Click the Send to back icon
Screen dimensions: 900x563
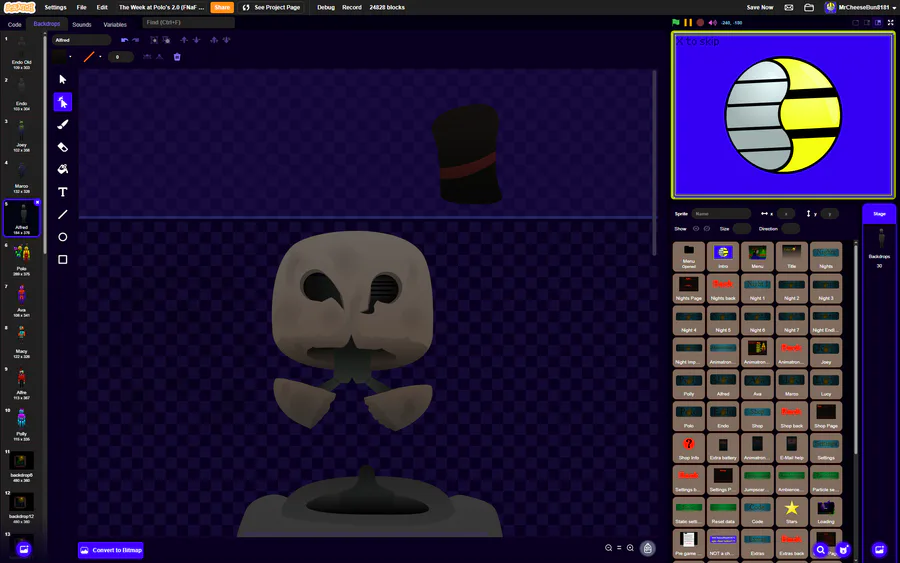[226, 40]
